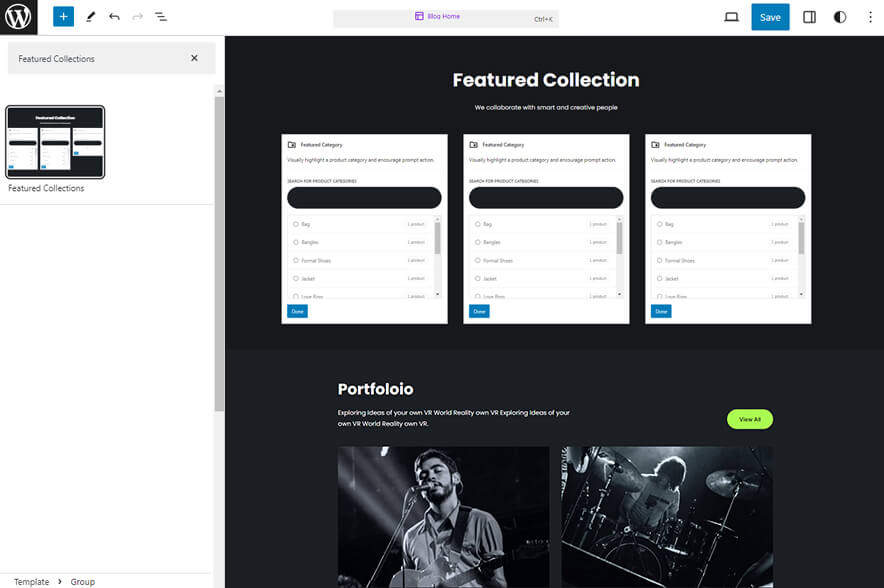Click the blue Save button

point(770,16)
